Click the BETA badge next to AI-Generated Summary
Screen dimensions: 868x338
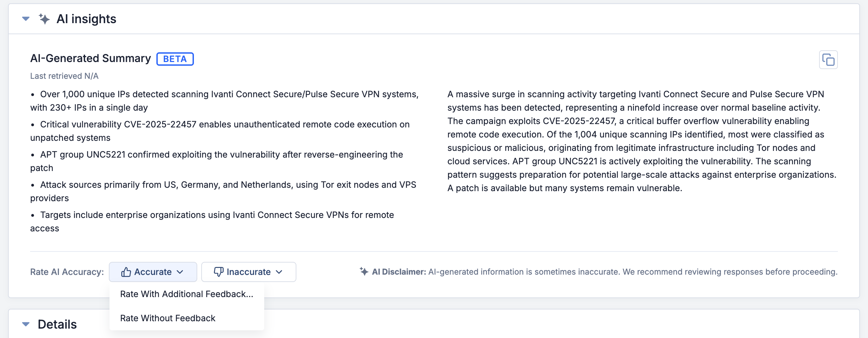click(175, 59)
